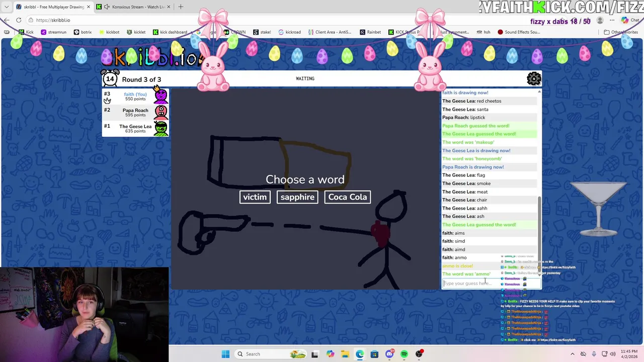Viewport: 644px width, 362px height.
Task: Open Microsoft Edge from the taskbar
Action: [x=360, y=354]
